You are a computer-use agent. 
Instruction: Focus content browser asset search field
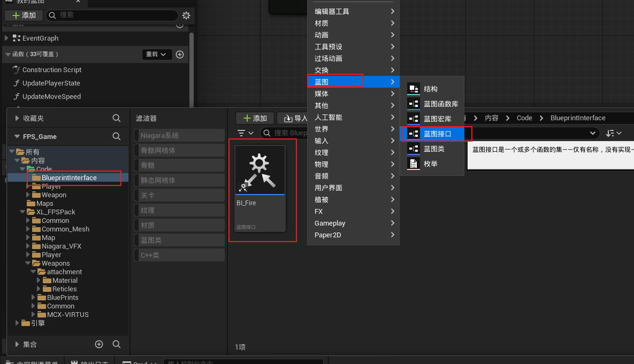coord(284,133)
